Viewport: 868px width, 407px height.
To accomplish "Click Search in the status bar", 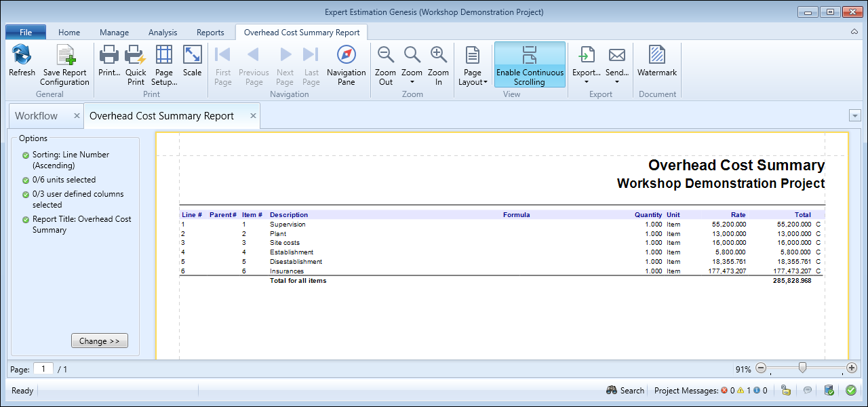I will pos(625,391).
